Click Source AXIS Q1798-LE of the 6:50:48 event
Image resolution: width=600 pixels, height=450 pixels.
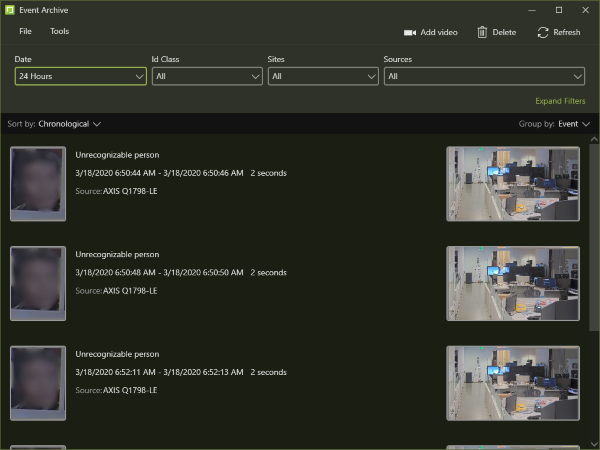click(x=116, y=291)
